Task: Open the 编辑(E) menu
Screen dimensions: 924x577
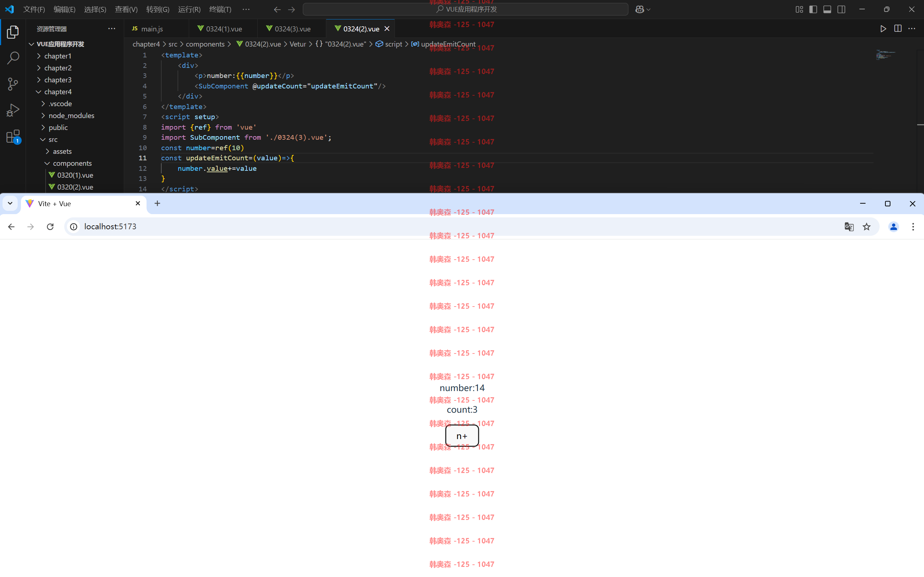Action: 65,9
